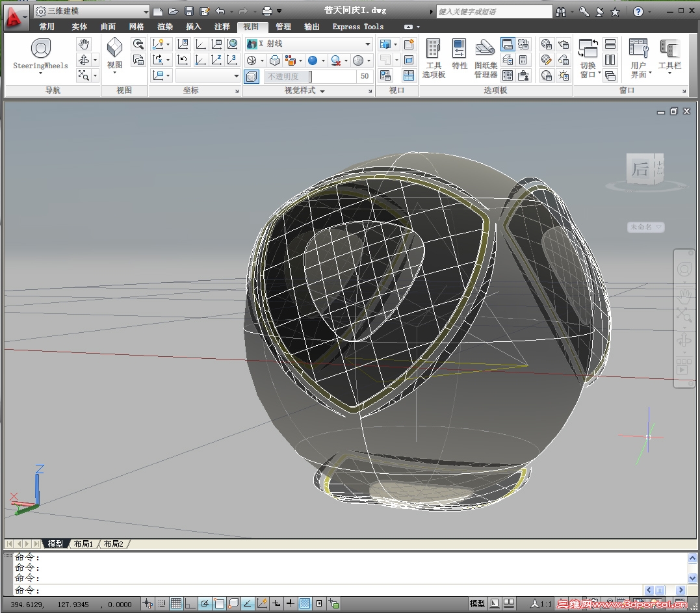Image resolution: width=700 pixels, height=613 pixels.
Task: Expand the 三维建模 workspace dropdown
Action: (146, 11)
